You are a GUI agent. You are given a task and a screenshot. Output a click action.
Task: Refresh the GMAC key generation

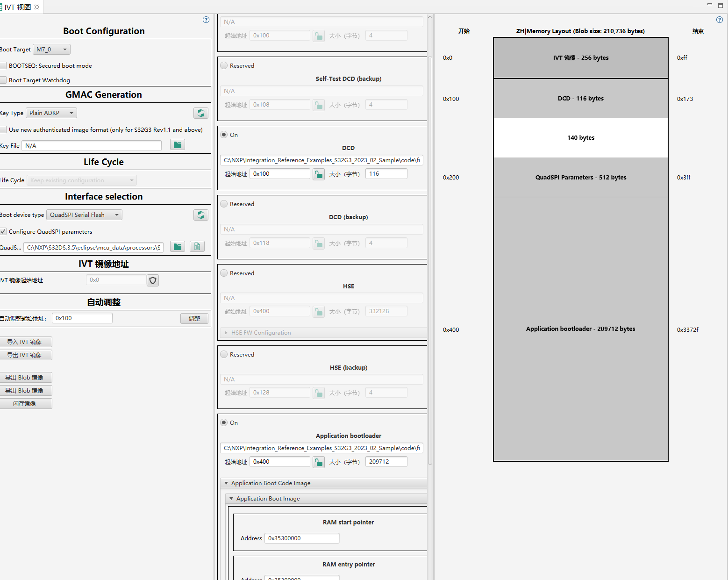point(201,113)
